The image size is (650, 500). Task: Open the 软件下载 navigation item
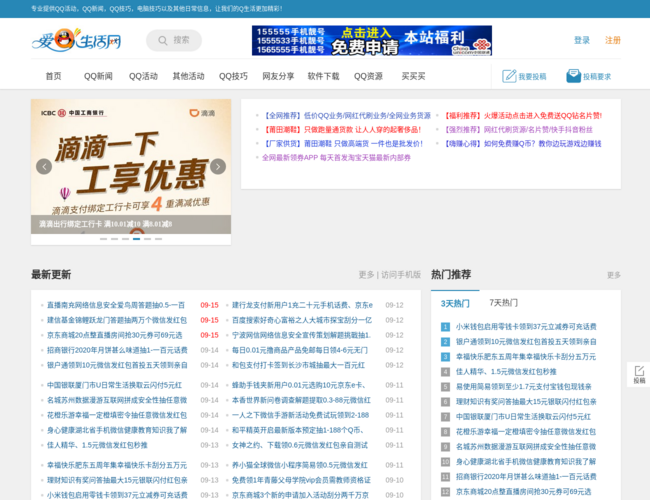click(323, 76)
